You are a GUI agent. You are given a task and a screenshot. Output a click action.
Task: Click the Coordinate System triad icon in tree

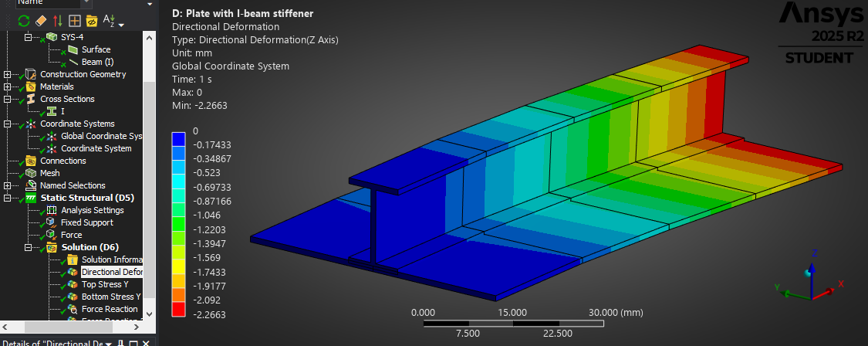(x=52, y=148)
